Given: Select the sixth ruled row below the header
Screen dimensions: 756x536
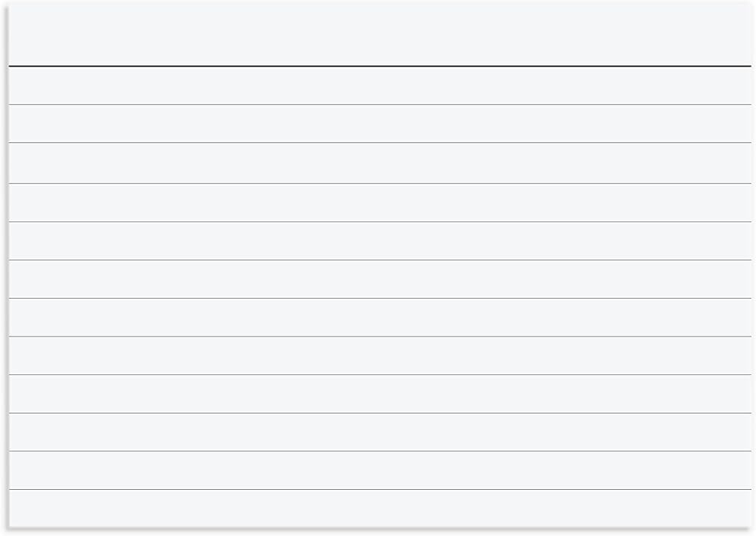Looking at the screenshot, I should click(380, 279).
